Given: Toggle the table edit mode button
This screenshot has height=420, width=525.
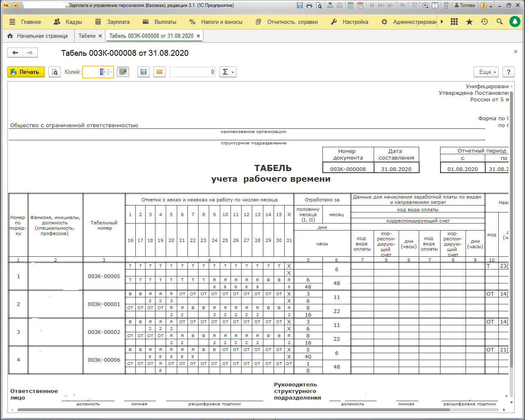Looking at the screenshot, I should 123,72.
